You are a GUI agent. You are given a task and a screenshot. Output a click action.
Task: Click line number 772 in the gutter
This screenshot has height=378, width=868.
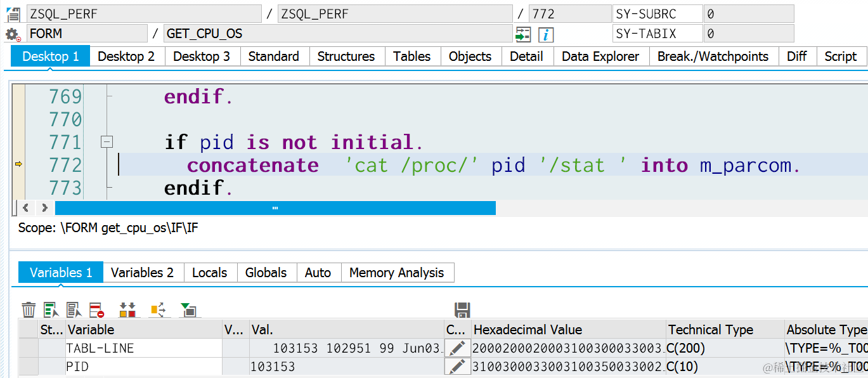coord(66,165)
